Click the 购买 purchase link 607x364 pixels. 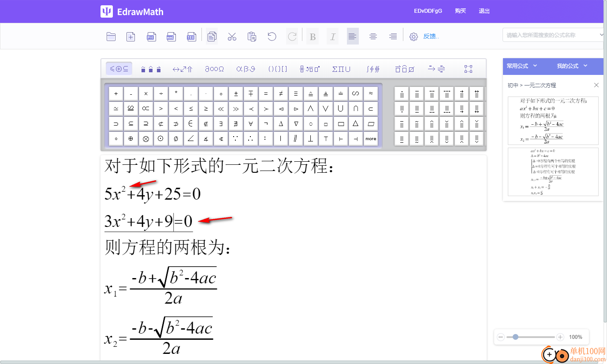(461, 11)
